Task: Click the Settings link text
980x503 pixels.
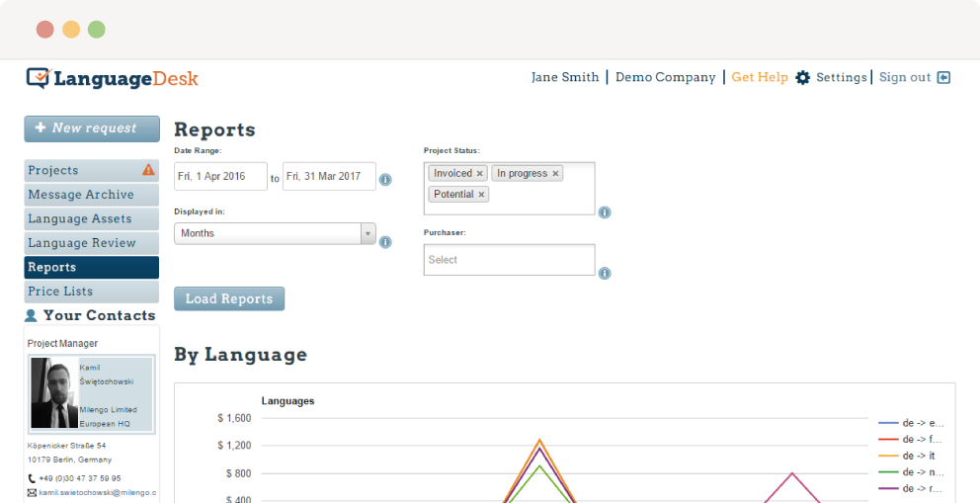Action: coord(842,77)
